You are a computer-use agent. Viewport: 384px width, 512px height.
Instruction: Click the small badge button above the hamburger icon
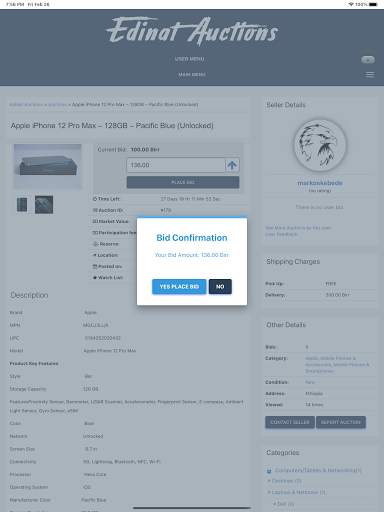(x=368, y=60)
